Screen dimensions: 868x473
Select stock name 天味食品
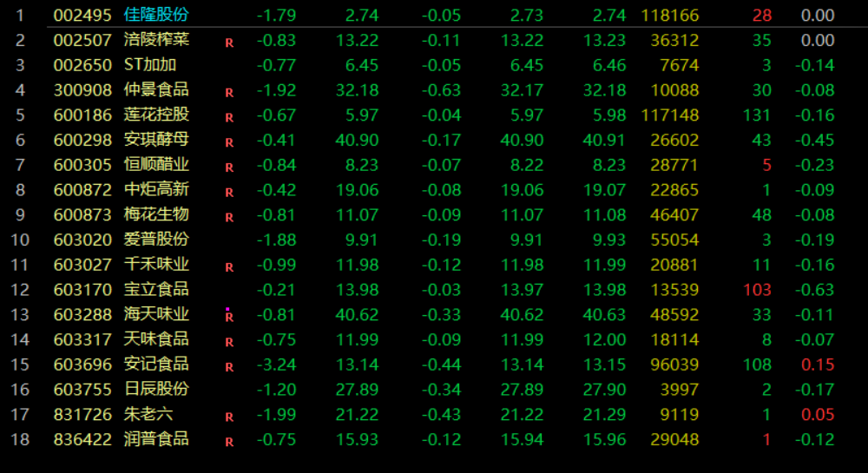click(156, 339)
